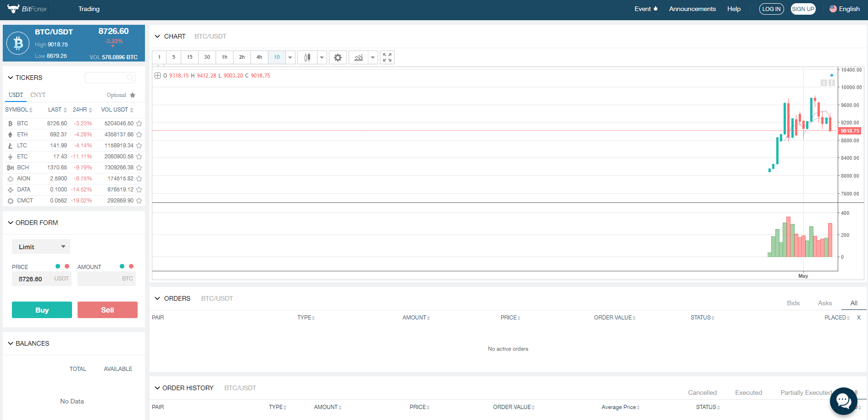Collapse the ORDER FORM panel
The height and width of the screenshot is (420, 868).
tap(11, 223)
